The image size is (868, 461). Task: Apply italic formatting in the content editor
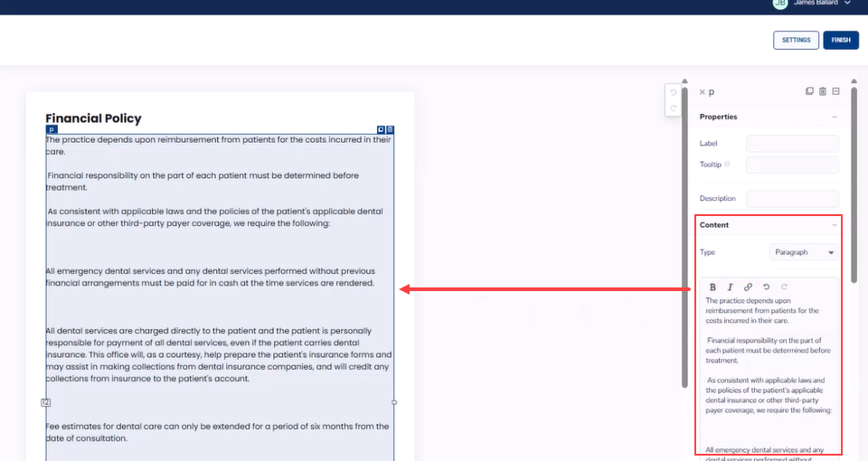(x=731, y=287)
